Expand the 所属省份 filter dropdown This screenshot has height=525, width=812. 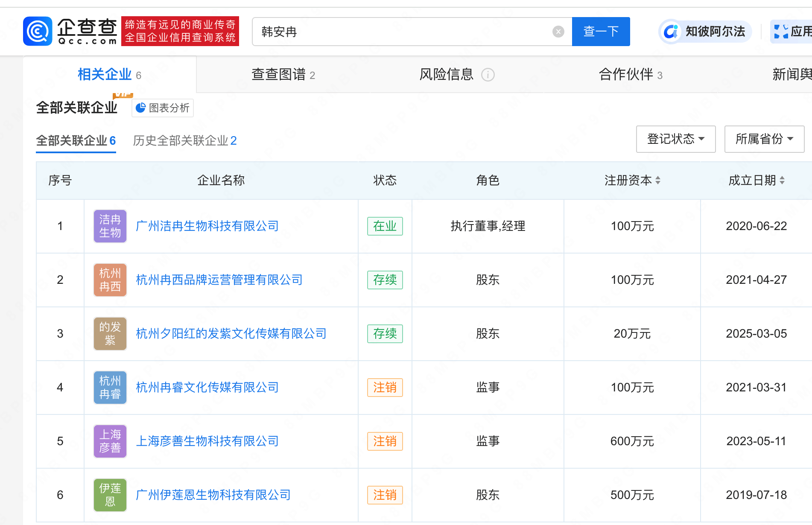(764, 139)
